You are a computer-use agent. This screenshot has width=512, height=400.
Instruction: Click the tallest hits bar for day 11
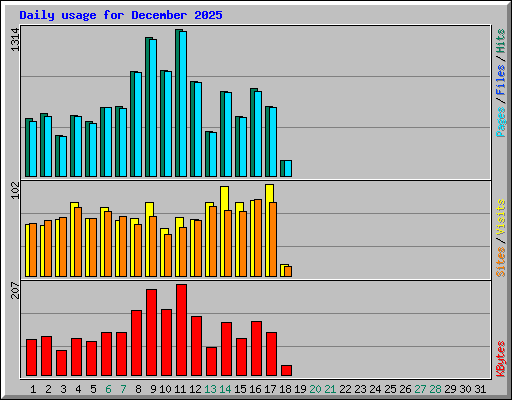[x=181, y=103]
